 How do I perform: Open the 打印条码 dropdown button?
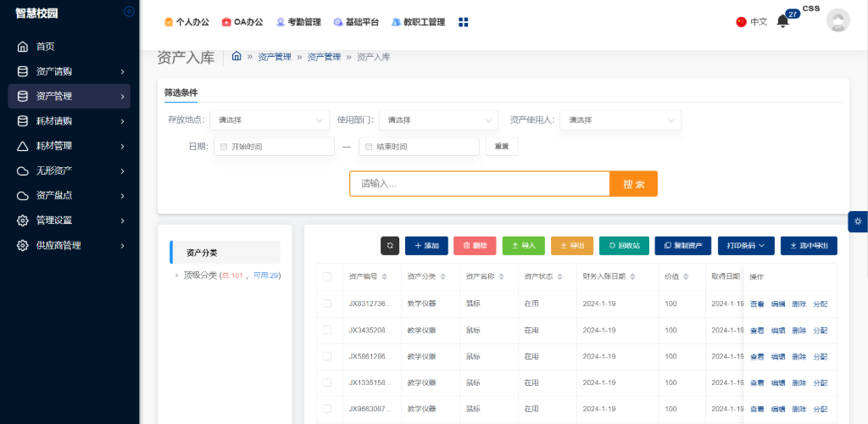click(746, 246)
